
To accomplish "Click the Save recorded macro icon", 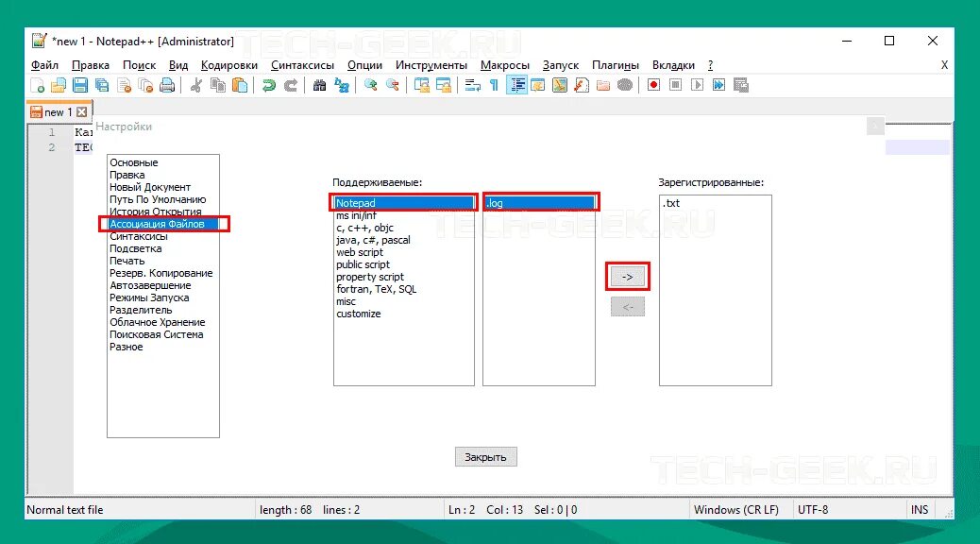I will [740, 85].
